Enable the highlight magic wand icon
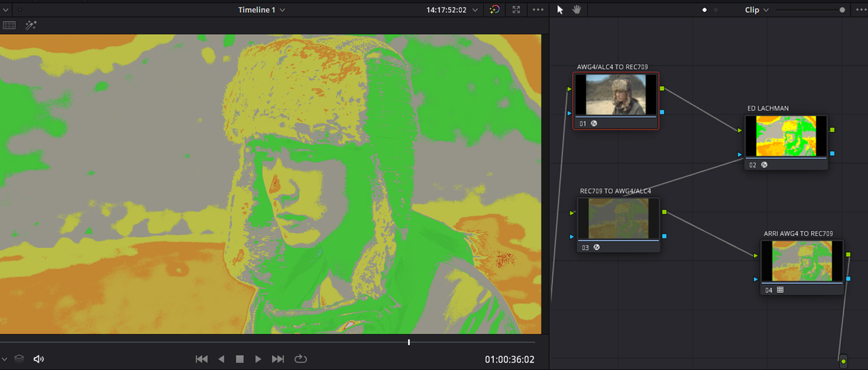The height and width of the screenshot is (370, 868). (x=31, y=25)
